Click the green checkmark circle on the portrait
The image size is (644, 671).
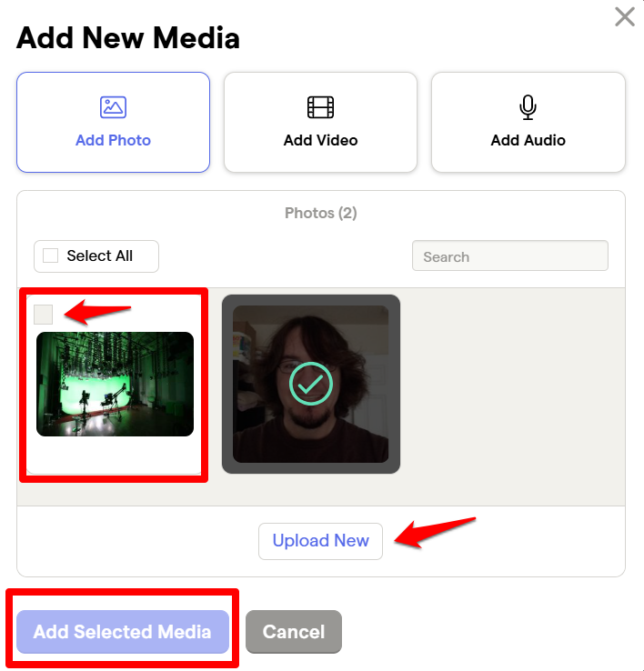tap(311, 384)
